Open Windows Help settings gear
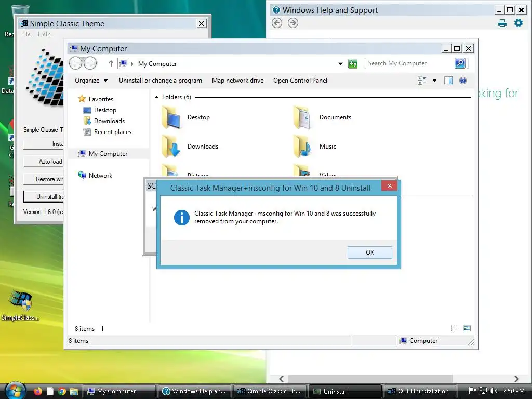532x399 pixels. point(518,23)
